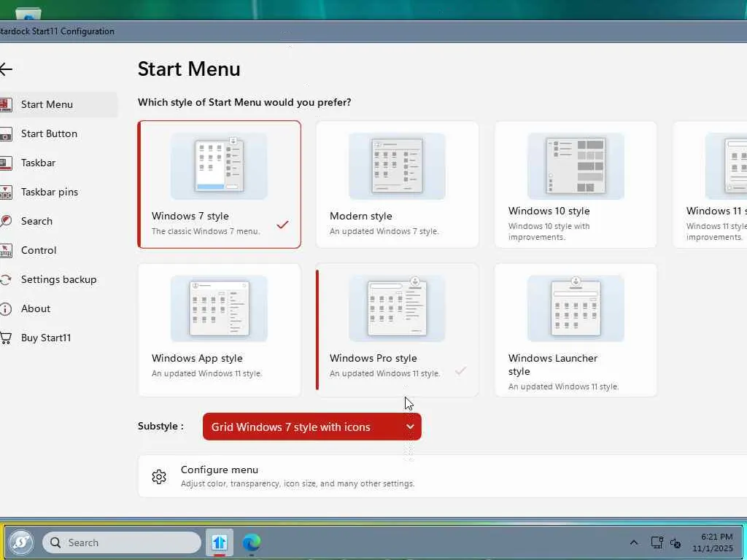Click "The classic Windows 7 menu." text
Image resolution: width=747 pixels, height=560 pixels.
[x=206, y=231]
